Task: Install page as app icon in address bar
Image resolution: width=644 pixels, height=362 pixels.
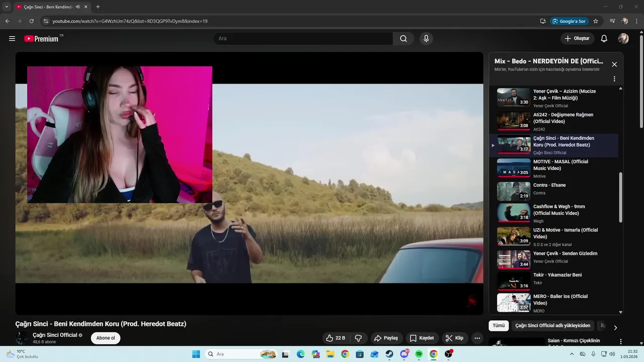Action: tap(543, 21)
